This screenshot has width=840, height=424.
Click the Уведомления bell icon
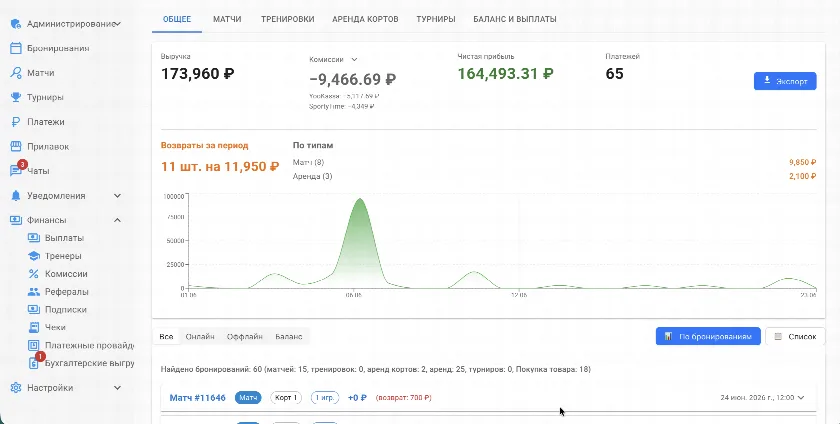coord(16,196)
